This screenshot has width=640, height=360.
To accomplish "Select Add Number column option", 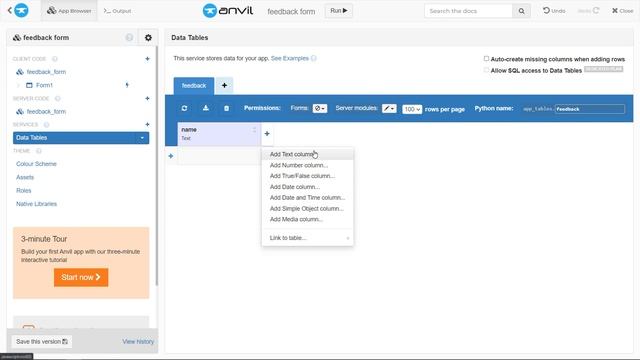I will (307, 165).
